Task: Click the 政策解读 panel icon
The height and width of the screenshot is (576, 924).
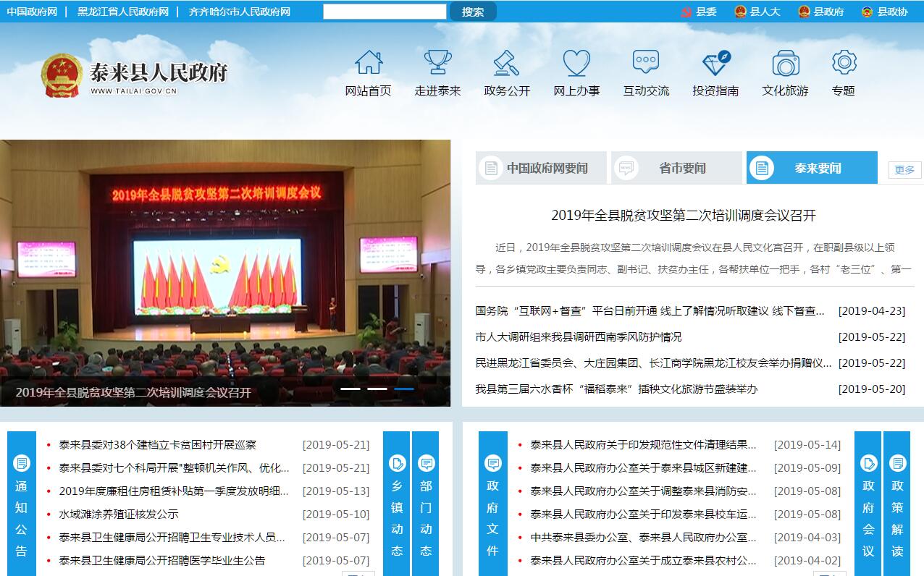Action: click(x=897, y=463)
